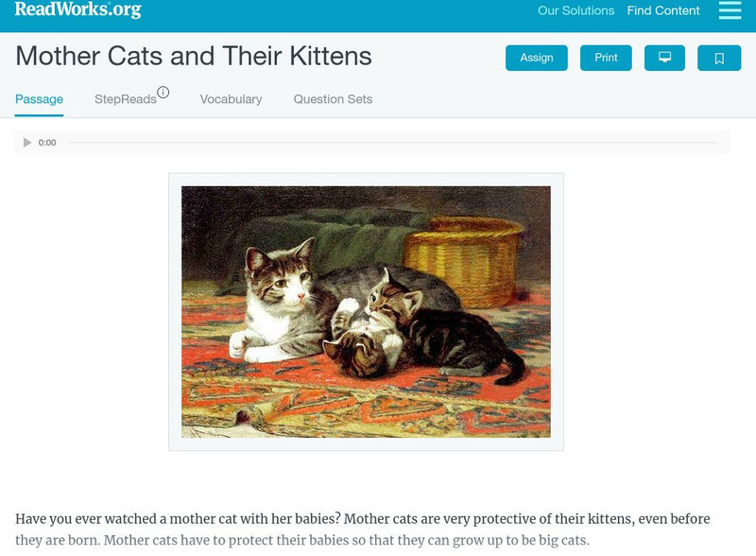Click the 0:00 audio time display

pyautogui.click(x=47, y=143)
